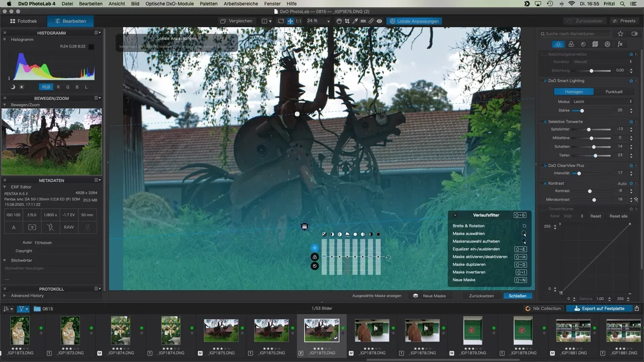Click Export auf Festplatte
This screenshot has width=644, height=362.
pyautogui.click(x=599, y=309)
